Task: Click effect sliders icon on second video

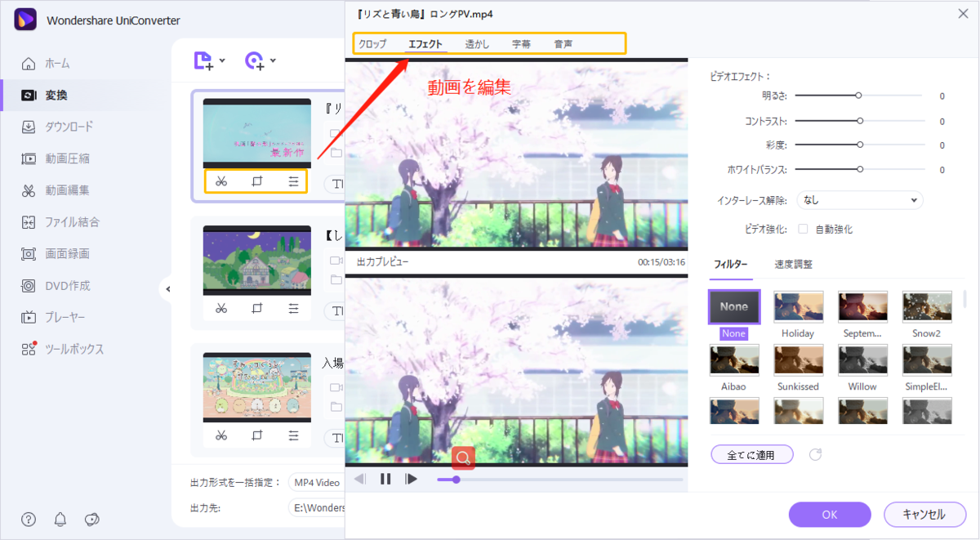Action: click(x=293, y=308)
